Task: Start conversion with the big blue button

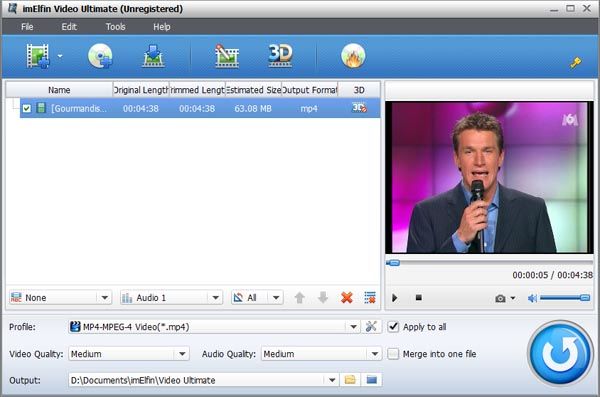Action: click(560, 353)
